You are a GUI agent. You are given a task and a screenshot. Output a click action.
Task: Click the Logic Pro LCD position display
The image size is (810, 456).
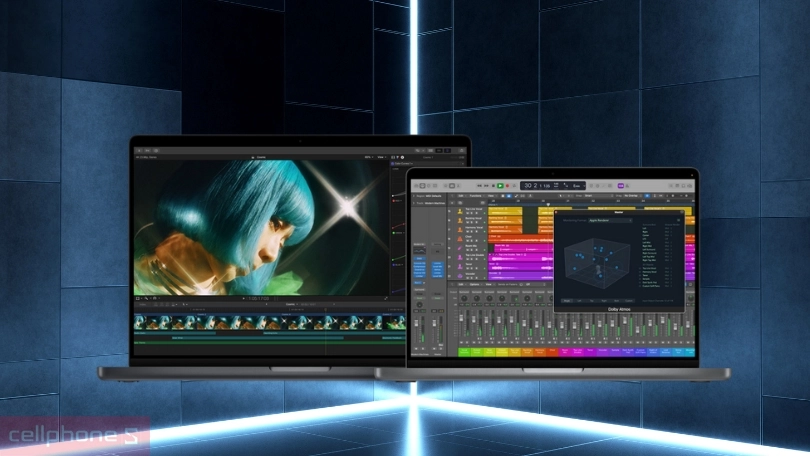pos(553,186)
